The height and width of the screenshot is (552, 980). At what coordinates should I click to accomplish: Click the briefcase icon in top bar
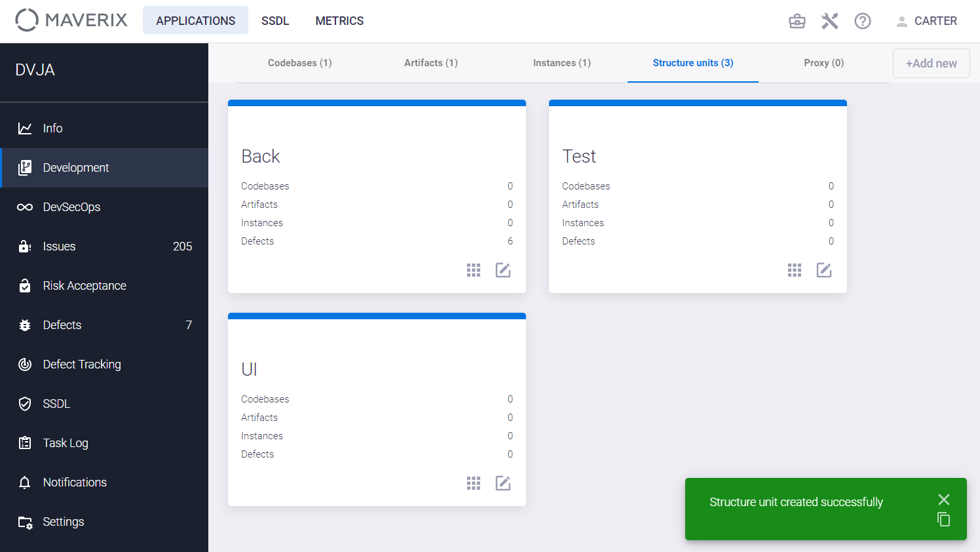pos(797,21)
